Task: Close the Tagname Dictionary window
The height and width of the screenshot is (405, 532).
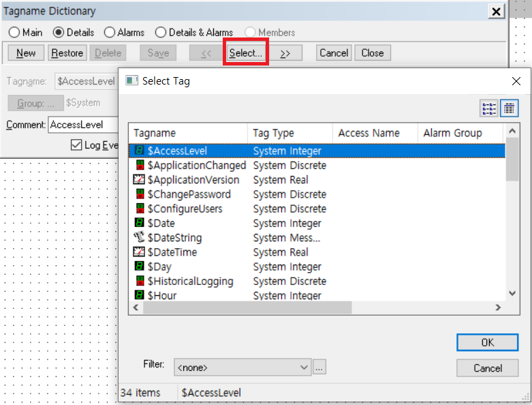Action: [496, 12]
